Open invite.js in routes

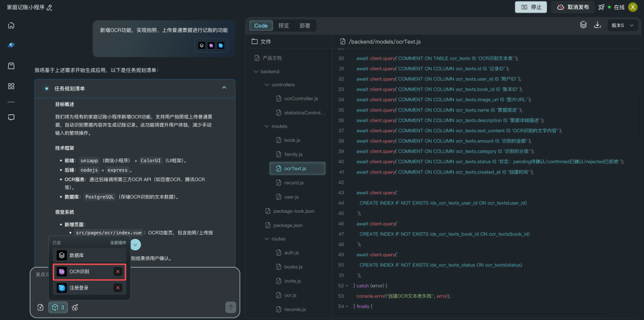[x=289, y=281]
